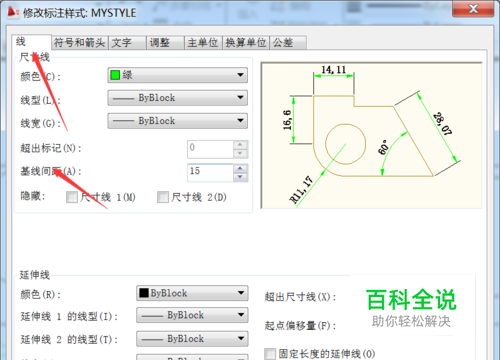The height and width of the screenshot is (360, 500).
Task: Switch to the 调整 tab
Action: tap(165, 43)
